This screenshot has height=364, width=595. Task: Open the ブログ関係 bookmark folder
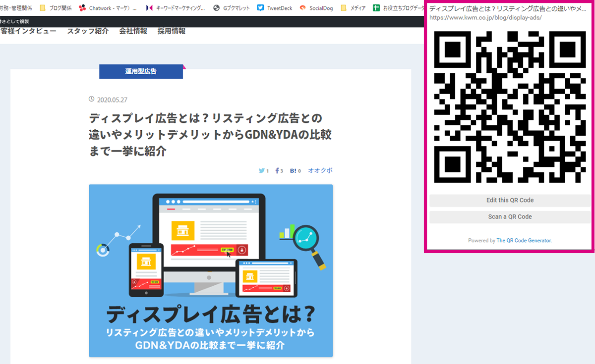click(55, 8)
